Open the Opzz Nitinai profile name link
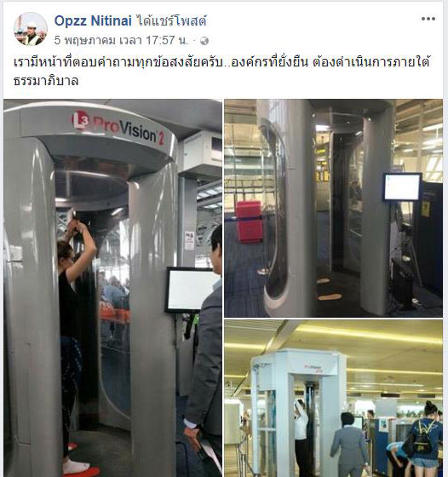The height and width of the screenshot is (477, 448). click(x=93, y=20)
